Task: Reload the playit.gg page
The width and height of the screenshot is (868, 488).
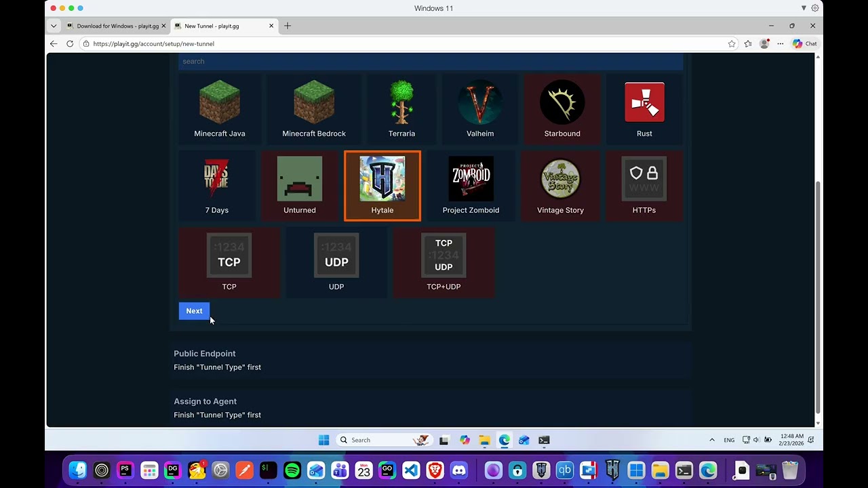Action: click(x=70, y=43)
